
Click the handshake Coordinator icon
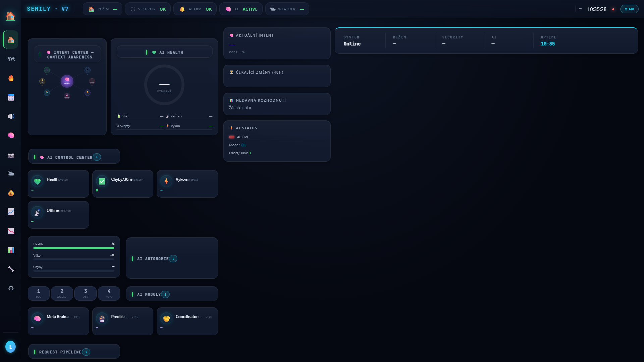[166, 319]
